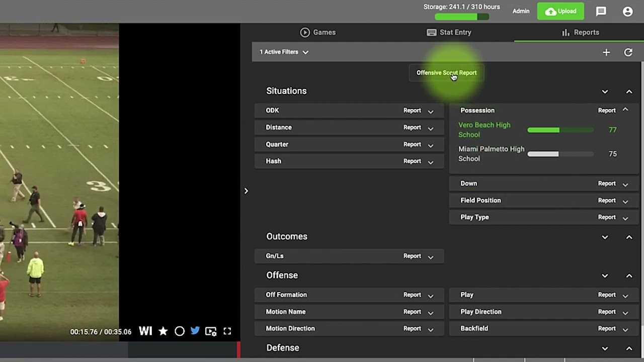Expand the Play Direction report row
The image size is (644, 362).
(625, 312)
